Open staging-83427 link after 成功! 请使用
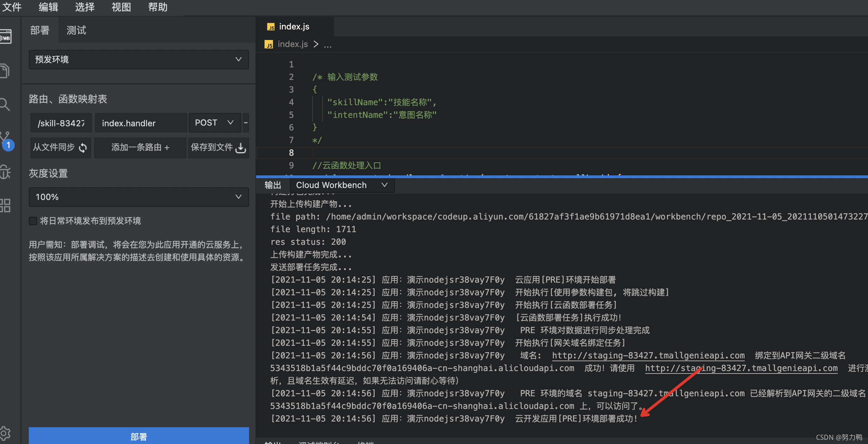 tap(741, 368)
